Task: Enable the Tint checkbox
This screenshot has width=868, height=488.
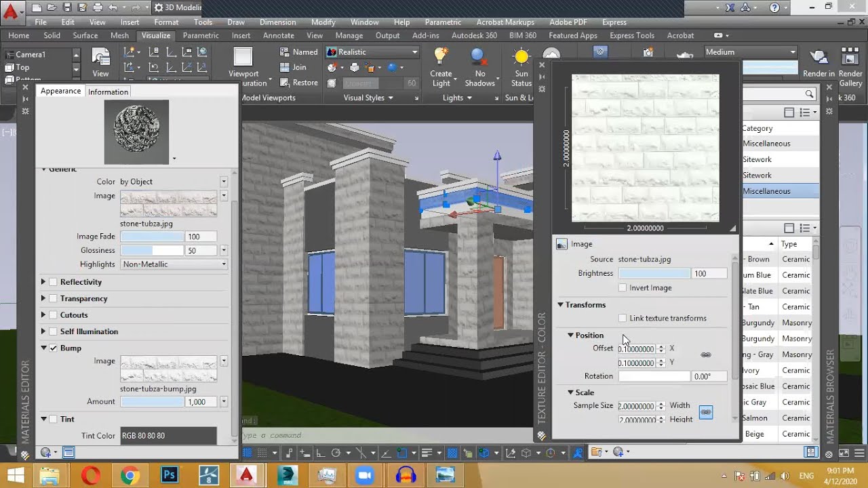Action: point(54,420)
